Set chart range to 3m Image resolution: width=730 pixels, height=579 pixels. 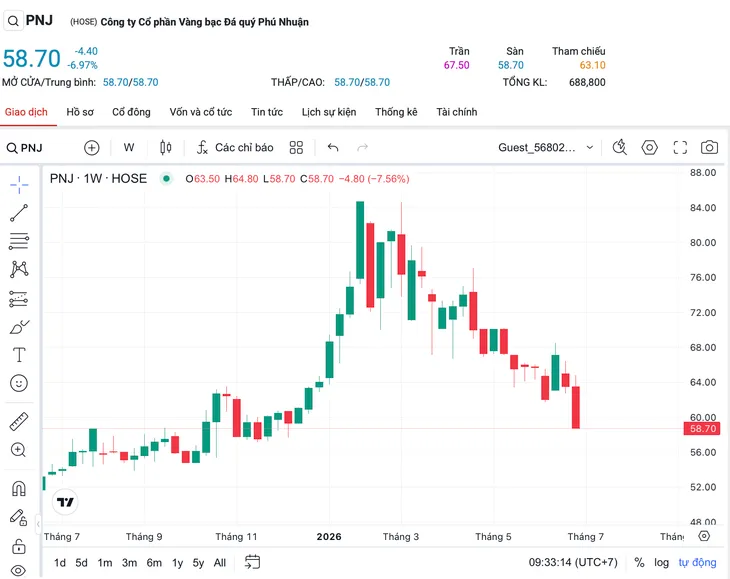(129, 563)
